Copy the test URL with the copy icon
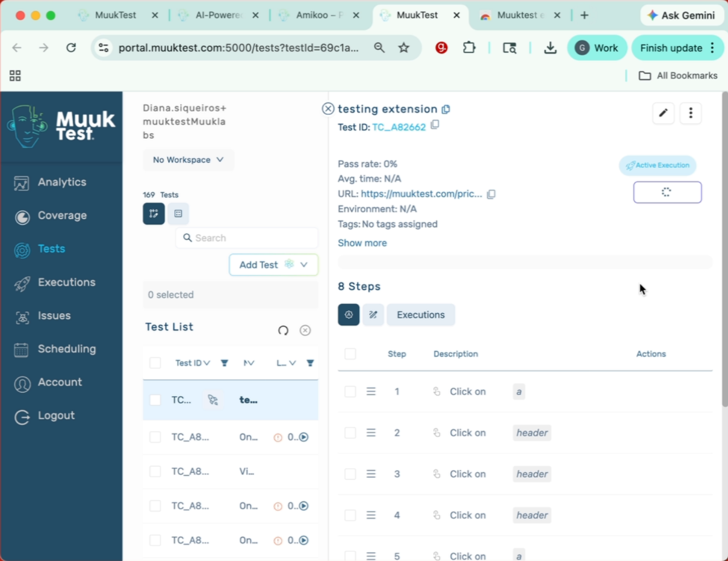 click(x=491, y=194)
